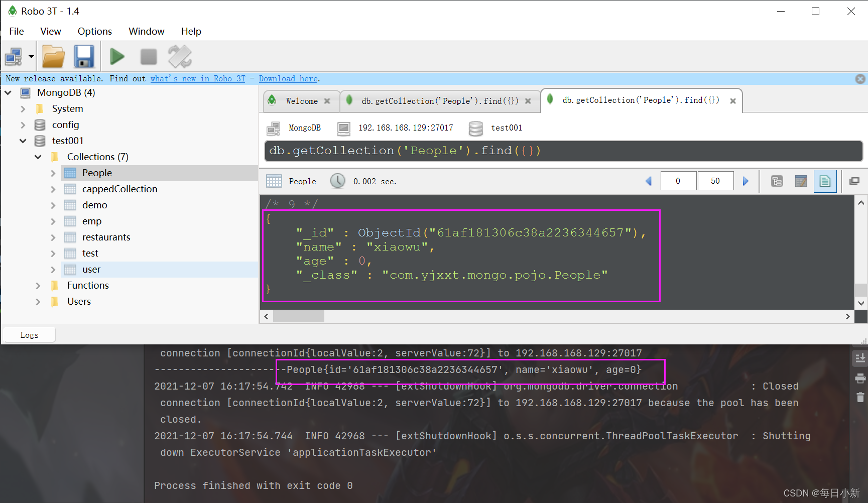Close the first People find query tab

pos(528,101)
